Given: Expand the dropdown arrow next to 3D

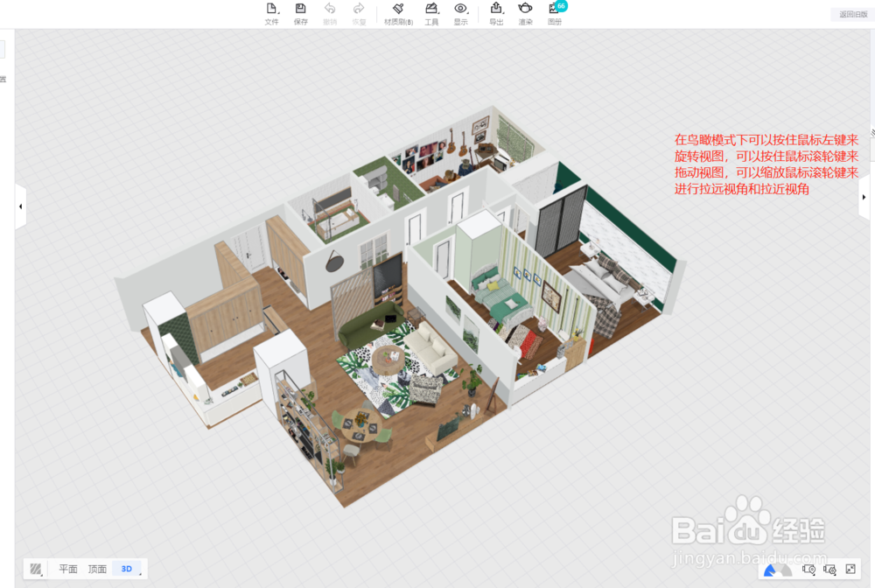Looking at the screenshot, I should 139,574.
